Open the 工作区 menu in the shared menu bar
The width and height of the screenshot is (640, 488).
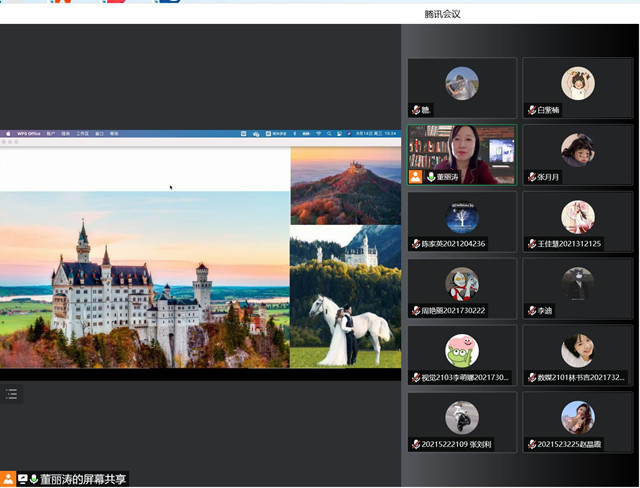click(82, 134)
